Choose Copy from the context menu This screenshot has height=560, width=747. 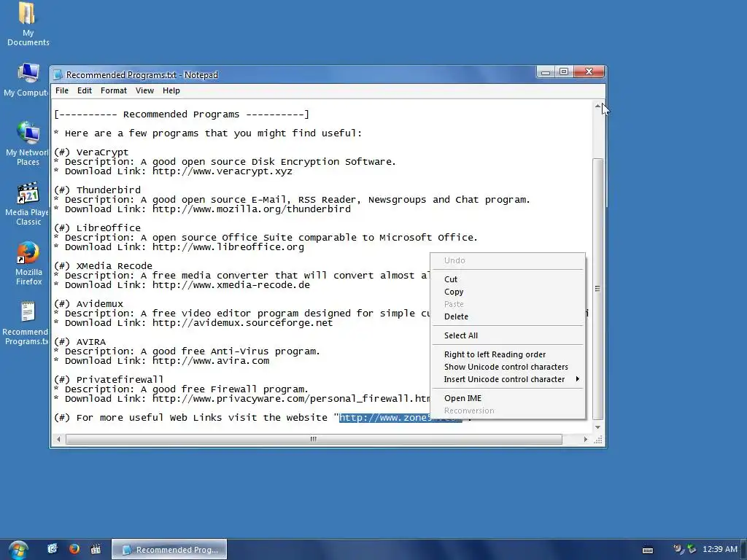[508, 292]
